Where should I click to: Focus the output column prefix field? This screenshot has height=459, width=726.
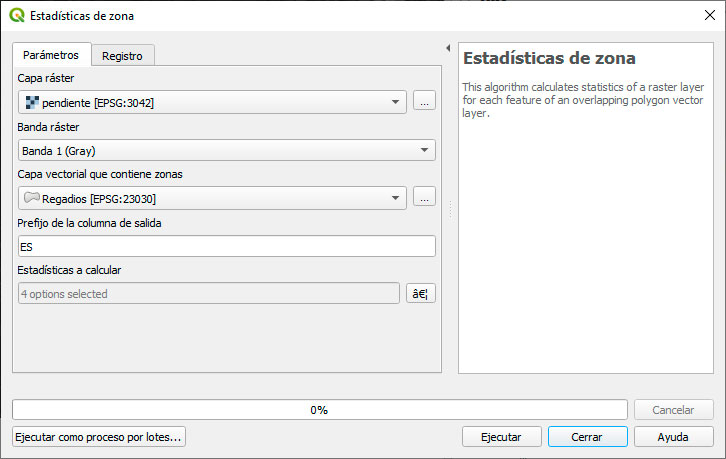coord(227,246)
